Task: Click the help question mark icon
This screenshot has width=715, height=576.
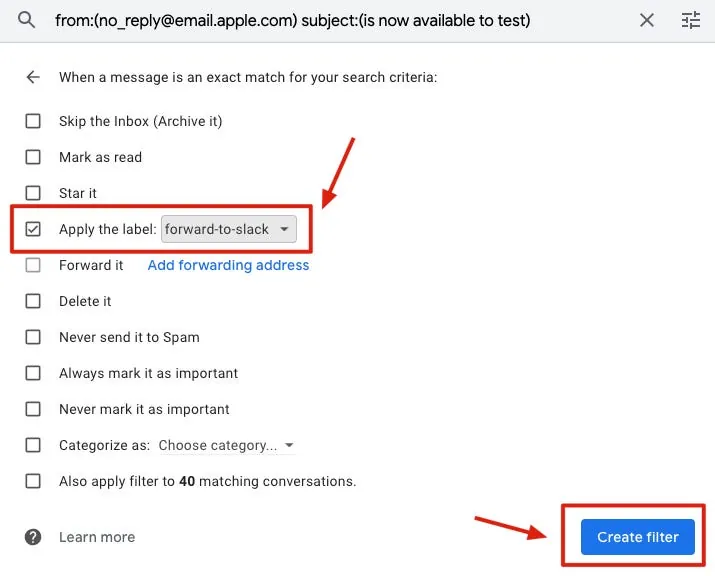Action: point(33,537)
